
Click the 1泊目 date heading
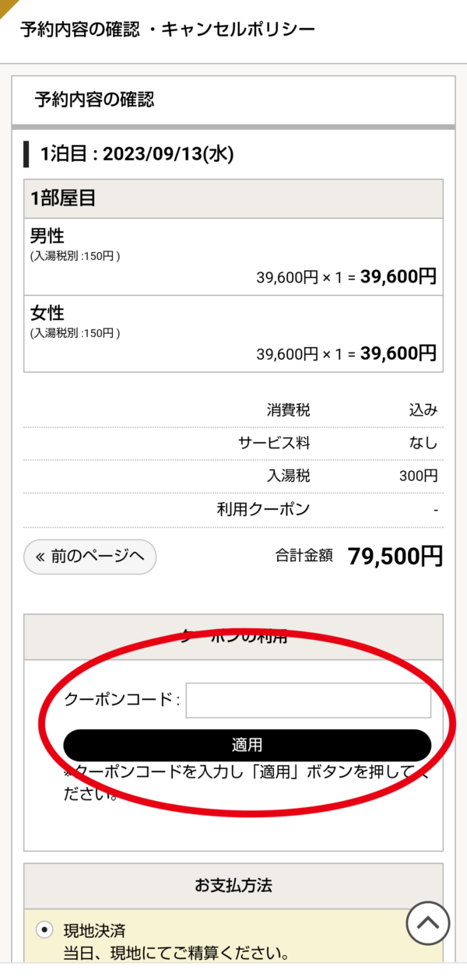[137, 154]
